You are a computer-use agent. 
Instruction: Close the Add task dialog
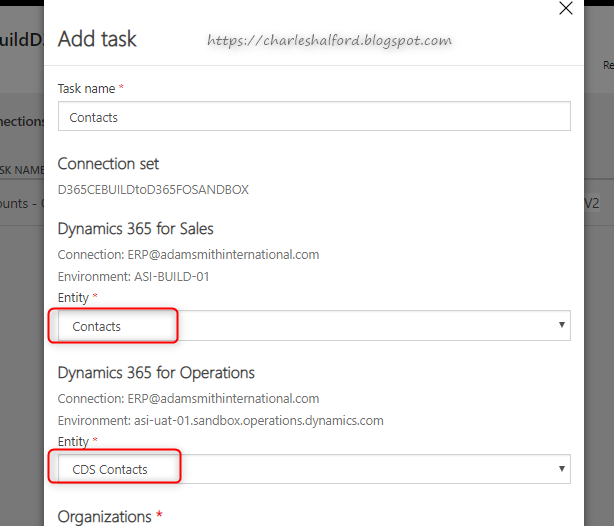(x=565, y=9)
